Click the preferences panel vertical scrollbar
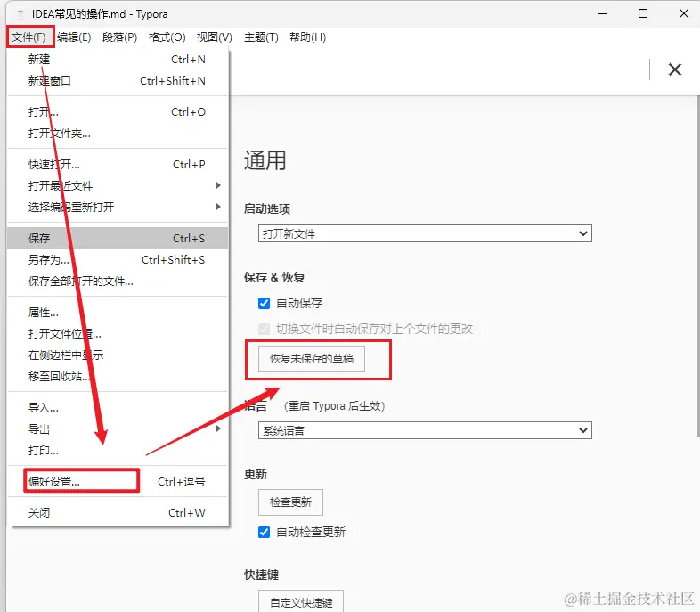Screen dimensions: 700x612 pos(697,266)
